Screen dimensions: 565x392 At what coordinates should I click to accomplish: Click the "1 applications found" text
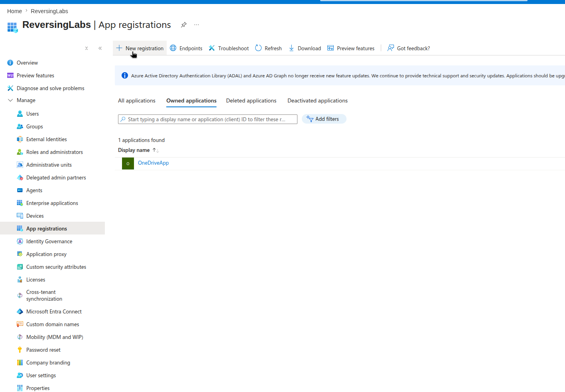point(141,140)
